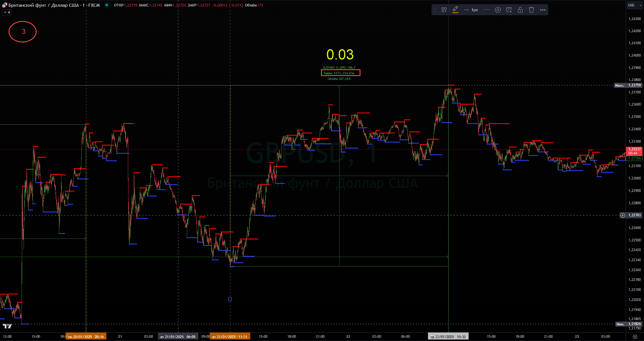Image resolution: width=644 pixels, height=341 pixels.
Task: Click the ОТКР 1,22739 legend value
Action: pos(126,5)
